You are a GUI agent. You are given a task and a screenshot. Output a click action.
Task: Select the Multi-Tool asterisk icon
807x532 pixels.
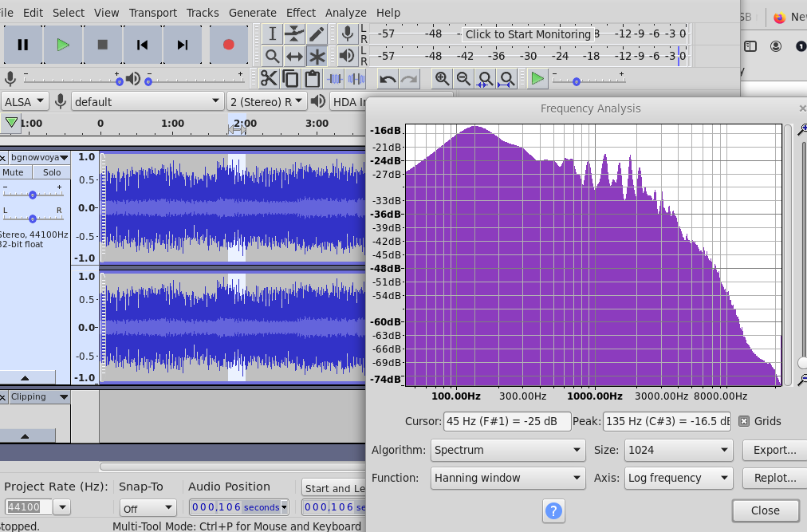pyautogui.click(x=317, y=56)
